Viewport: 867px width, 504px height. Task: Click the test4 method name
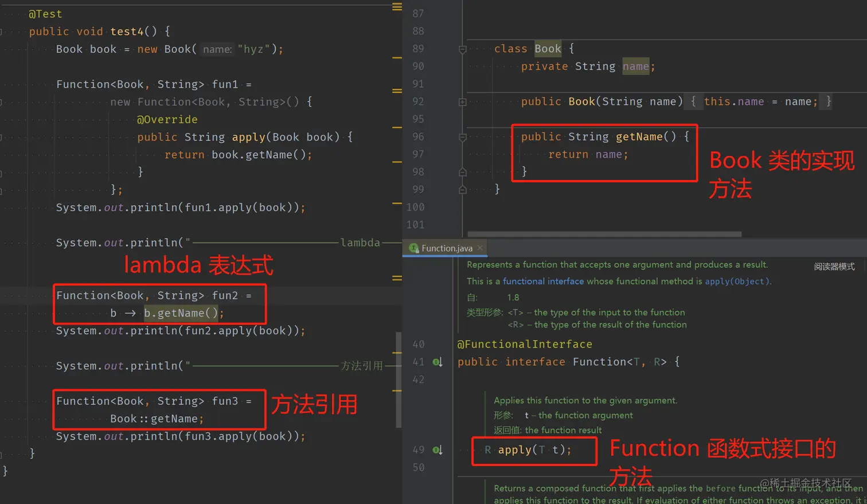pyautogui.click(x=127, y=32)
